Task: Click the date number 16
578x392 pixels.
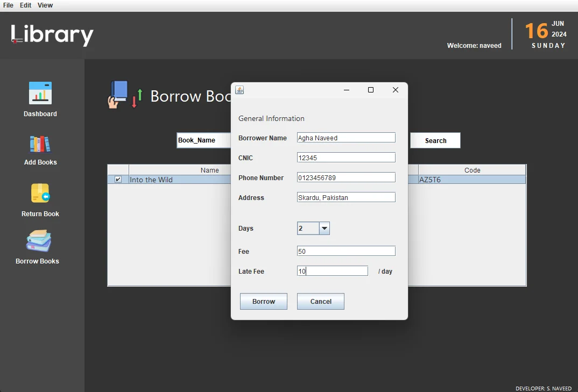Action: 537,31
